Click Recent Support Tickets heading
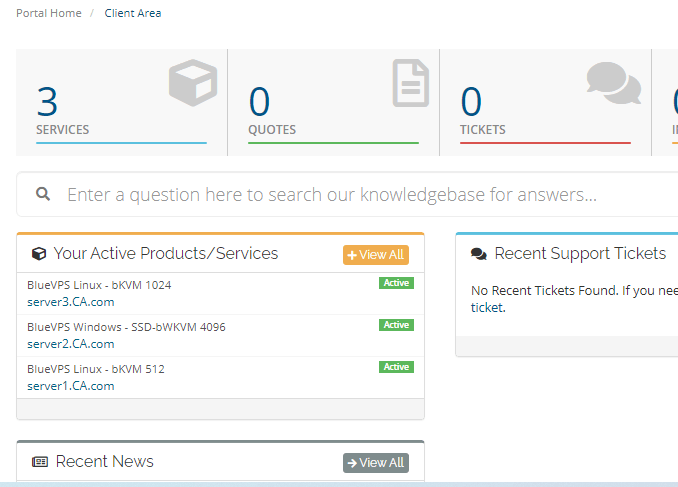The height and width of the screenshot is (487, 678). tap(580, 253)
